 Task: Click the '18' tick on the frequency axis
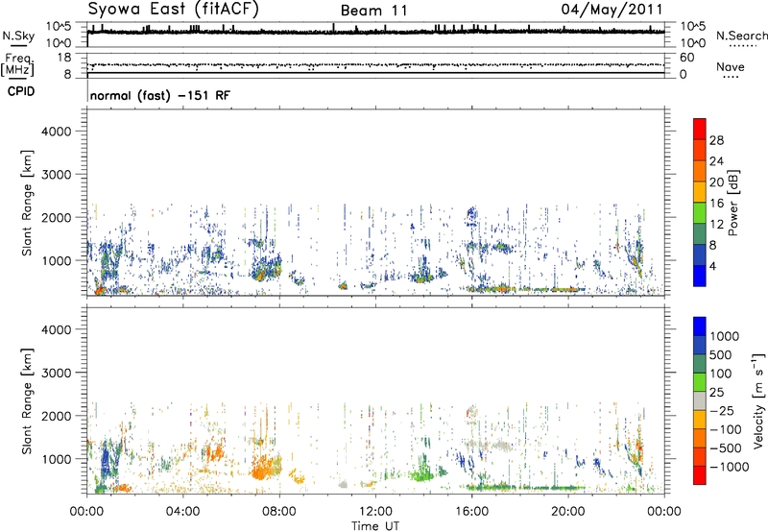tap(64, 58)
